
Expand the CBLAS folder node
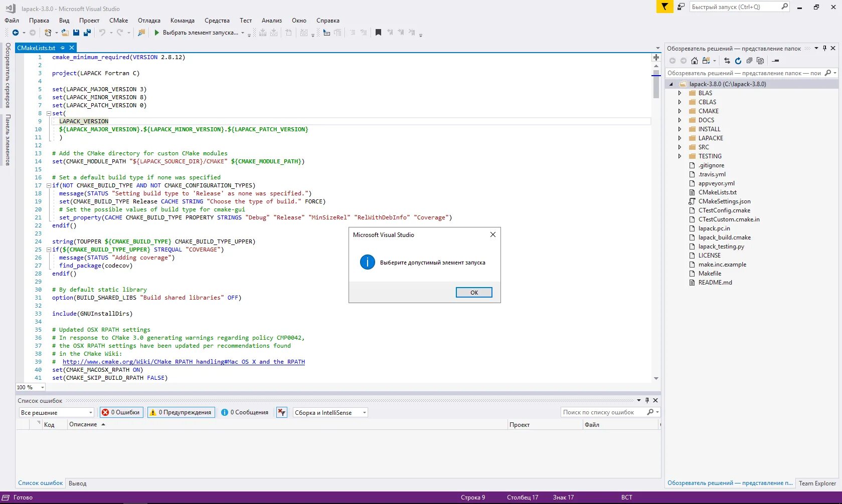(680, 102)
